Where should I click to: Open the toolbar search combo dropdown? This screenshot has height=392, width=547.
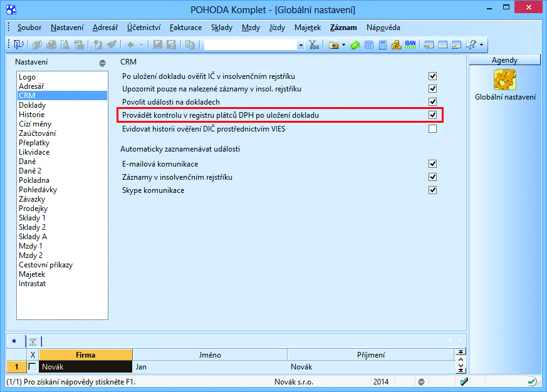(x=301, y=45)
